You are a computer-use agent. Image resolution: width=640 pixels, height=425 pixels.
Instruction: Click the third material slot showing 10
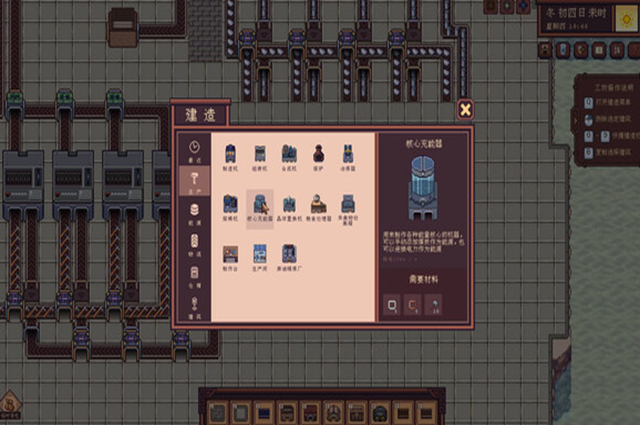433,305
